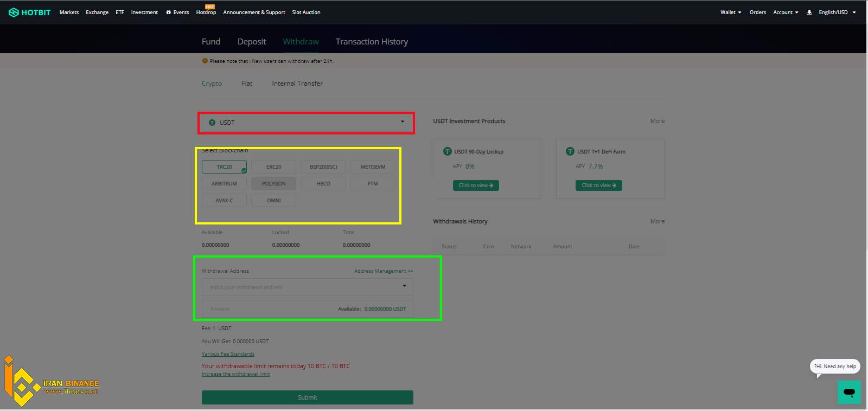Viewport: 868px width, 411px height.
Task: Click the USDT T+1 DeFi Farm coin icon
Action: [x=570, y=151]
